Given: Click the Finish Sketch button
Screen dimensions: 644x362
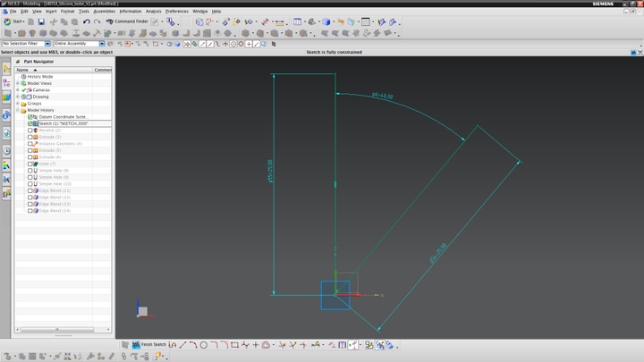Looking at the screenshot, I should [149, 345].
